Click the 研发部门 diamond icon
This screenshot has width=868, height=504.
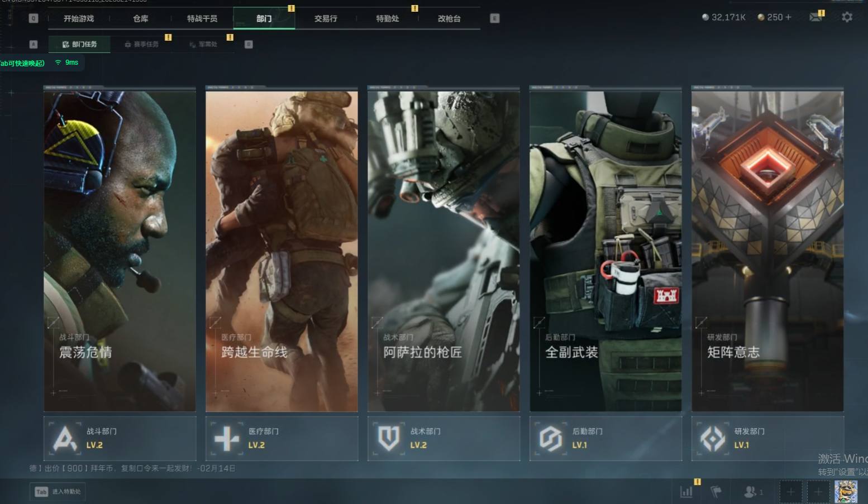click(713, 439)
